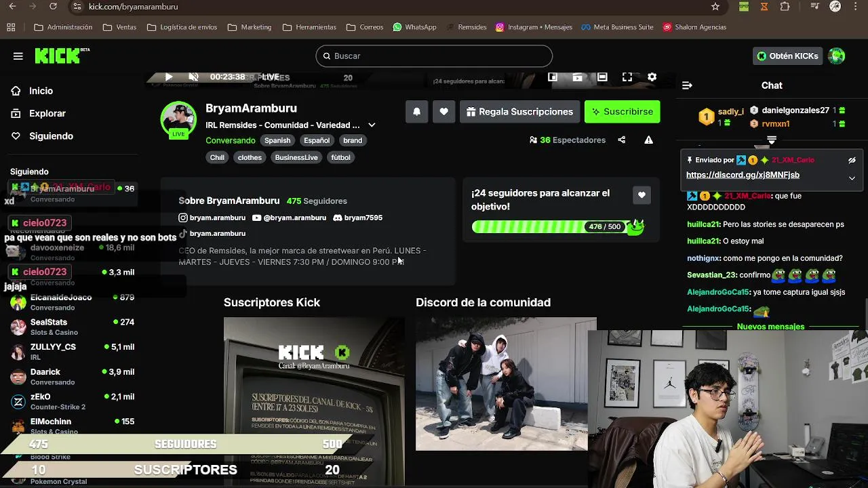The image size is (868, 488).
Task: Open Chrome apps grid icon
Action: 11,27
